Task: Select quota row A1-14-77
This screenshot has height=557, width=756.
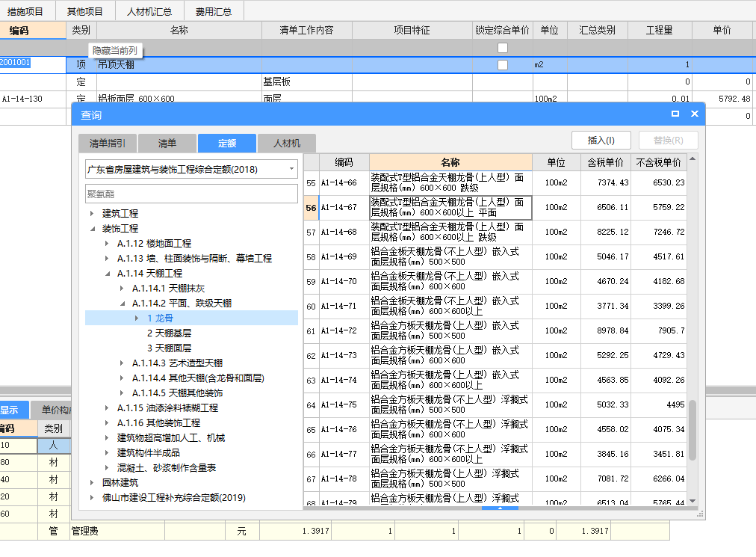Action: coord(495,454)
